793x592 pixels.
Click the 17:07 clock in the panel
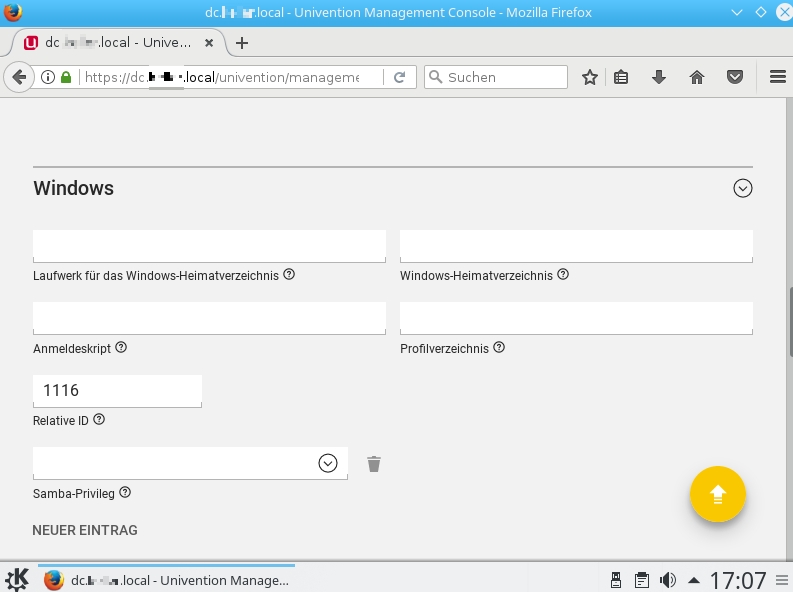click(x=738, y=580)
